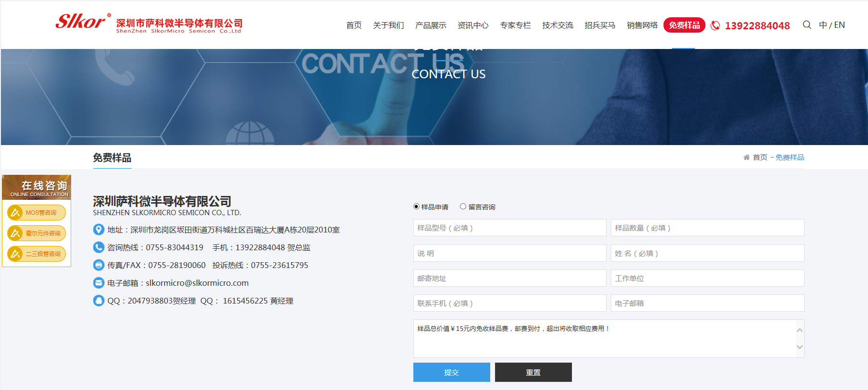This screenshot has height=390, width=868.
Task: Open 关于我们 navigation menu
Action: [x=388, y=25]
